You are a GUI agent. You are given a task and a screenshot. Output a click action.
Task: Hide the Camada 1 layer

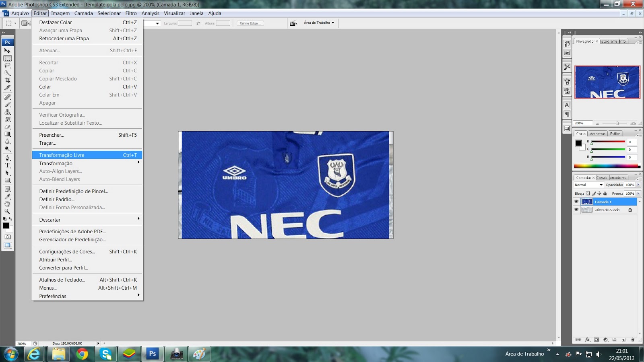click(577, 202)
